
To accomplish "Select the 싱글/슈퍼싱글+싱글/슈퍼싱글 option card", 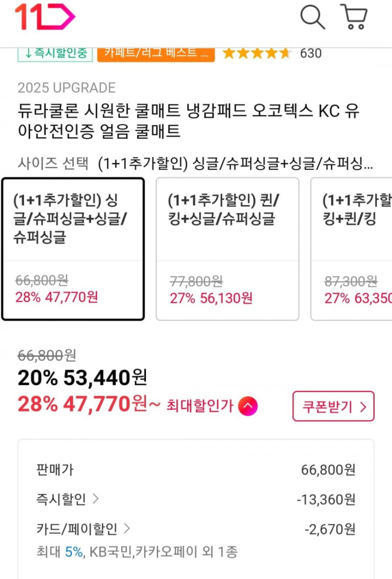I will point(73,249).
